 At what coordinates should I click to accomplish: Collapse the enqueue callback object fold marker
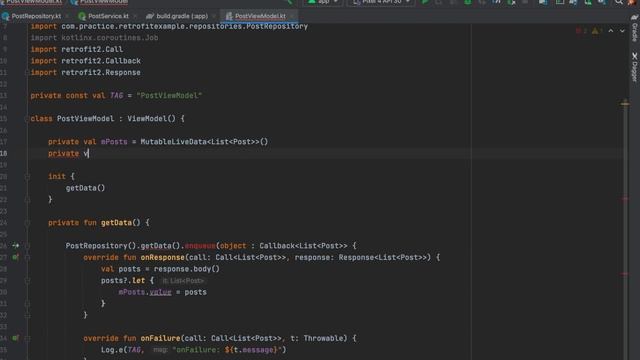pyautogui.click(x=27, y=246)
